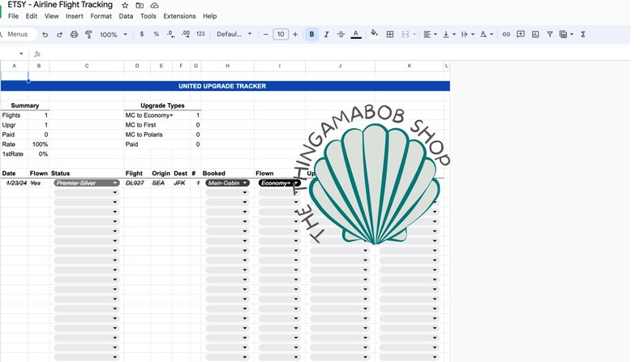Image resolution: width=644 pixels, height=362 pixels.
Task: Open the Extensions menu
Action: (x=179, y=16)
